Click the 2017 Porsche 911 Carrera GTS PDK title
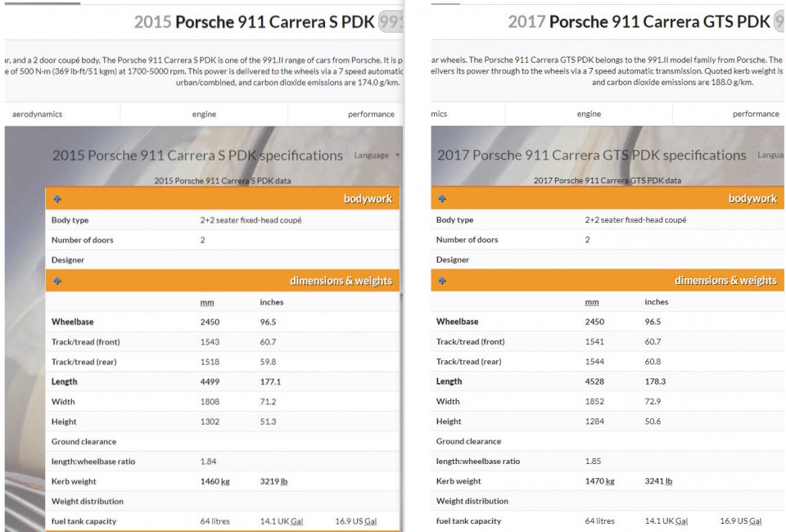Viewport: 786px width, 532px height. [639, 21]
